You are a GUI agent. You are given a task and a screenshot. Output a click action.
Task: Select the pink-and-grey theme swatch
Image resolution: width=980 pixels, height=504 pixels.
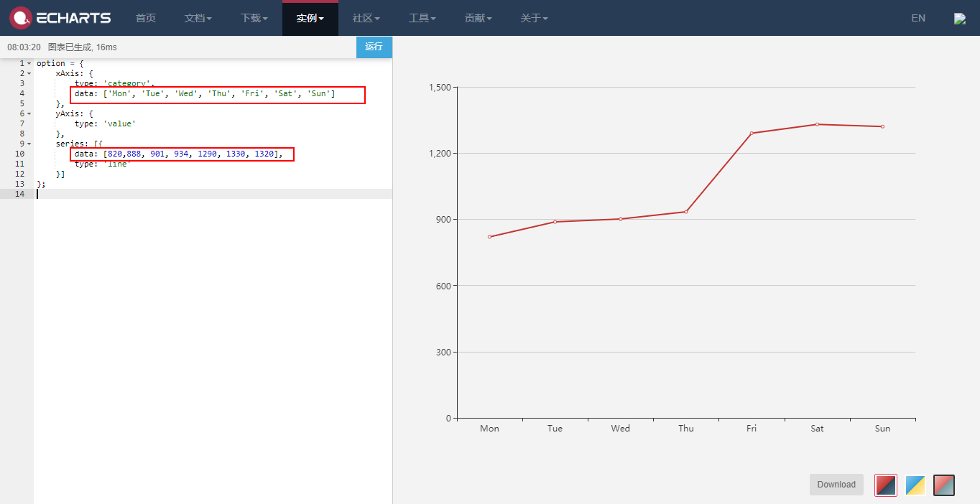(944, 485)
